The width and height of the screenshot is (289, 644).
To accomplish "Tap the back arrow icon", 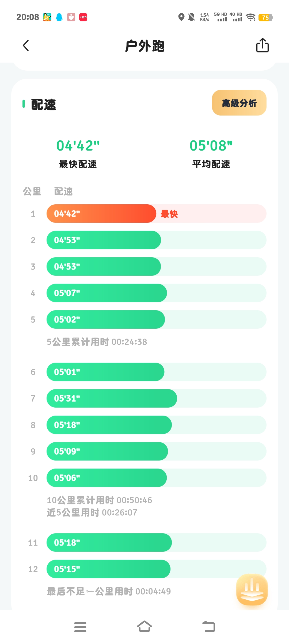I will 26,46.
